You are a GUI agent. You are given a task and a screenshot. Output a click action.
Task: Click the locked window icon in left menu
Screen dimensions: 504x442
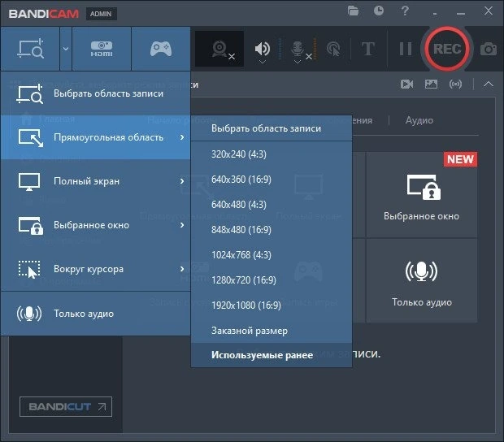tap(31, 226)
